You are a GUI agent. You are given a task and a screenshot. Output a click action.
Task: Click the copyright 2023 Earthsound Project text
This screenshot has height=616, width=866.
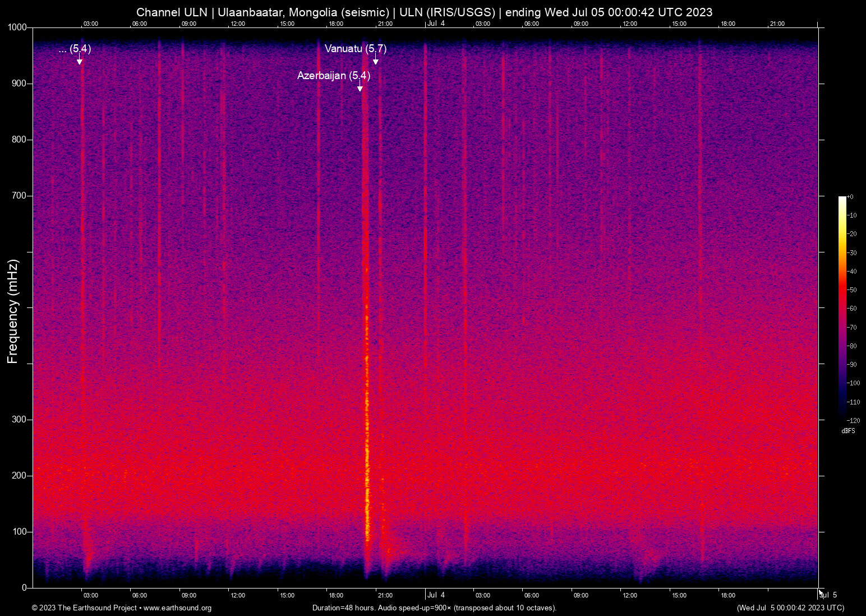85,608
